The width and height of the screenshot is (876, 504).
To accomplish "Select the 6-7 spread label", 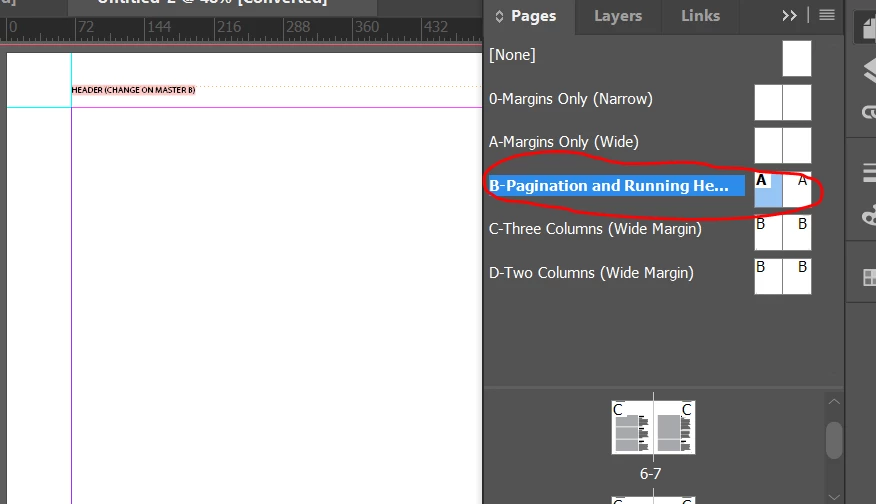I will tap(650, 474).
